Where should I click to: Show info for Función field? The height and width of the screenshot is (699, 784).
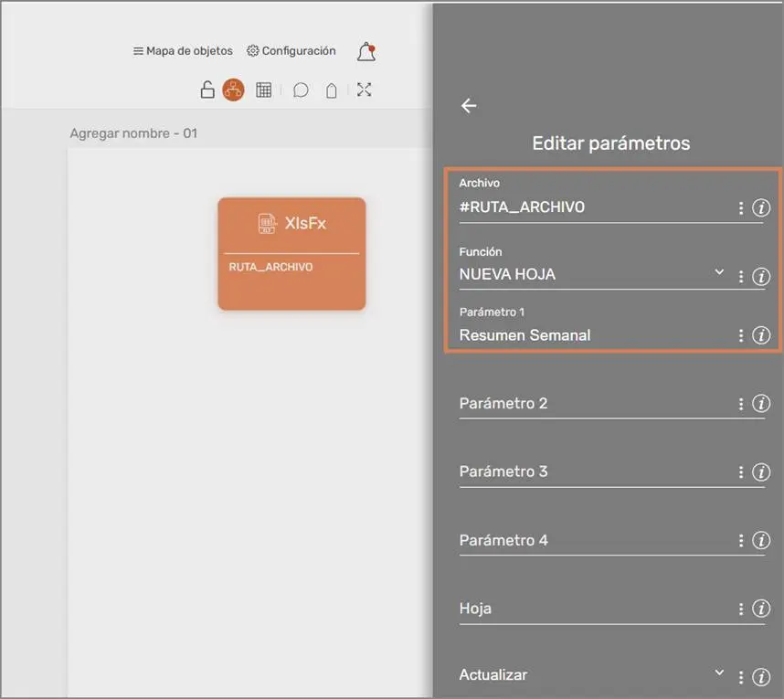pyautogui.click(x=761, y=276)
